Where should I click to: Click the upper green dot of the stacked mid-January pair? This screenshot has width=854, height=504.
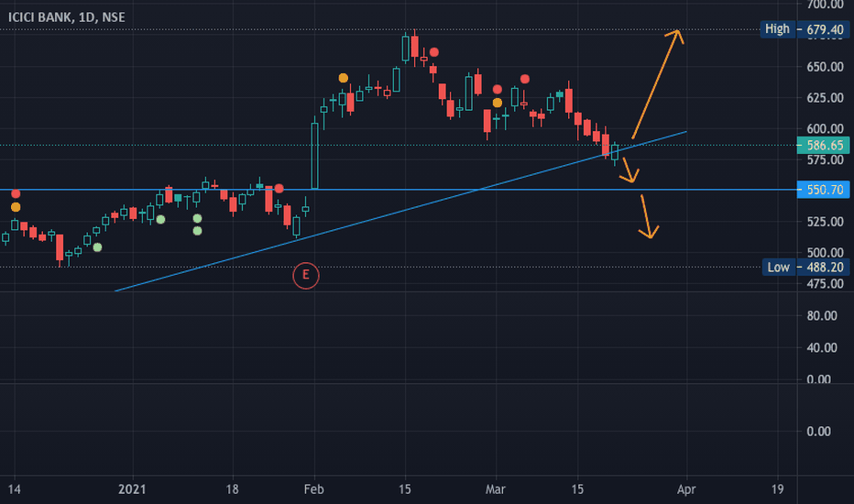pyautogui.click(x=197, y=218)
